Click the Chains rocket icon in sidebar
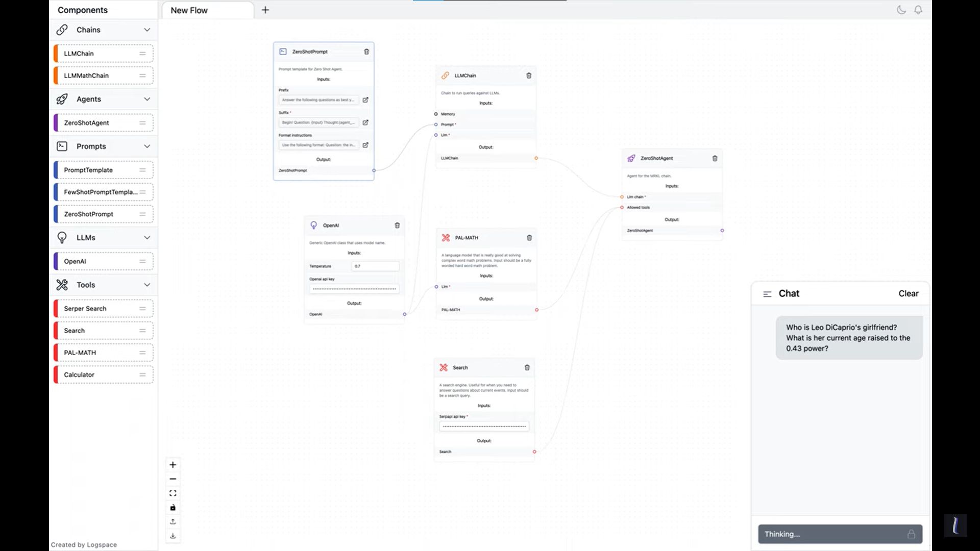 coord(62,30)
